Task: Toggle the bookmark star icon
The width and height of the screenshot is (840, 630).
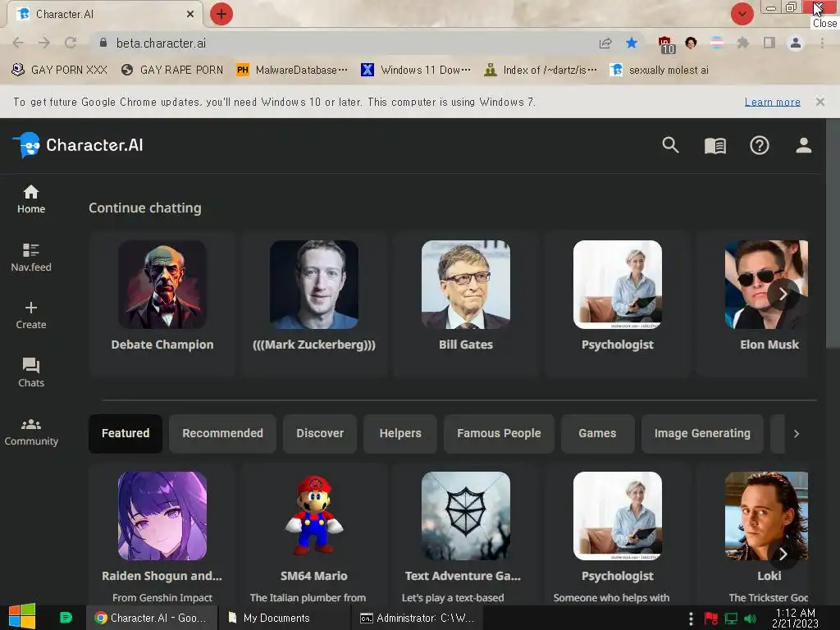Action: (x=631, y=43)
